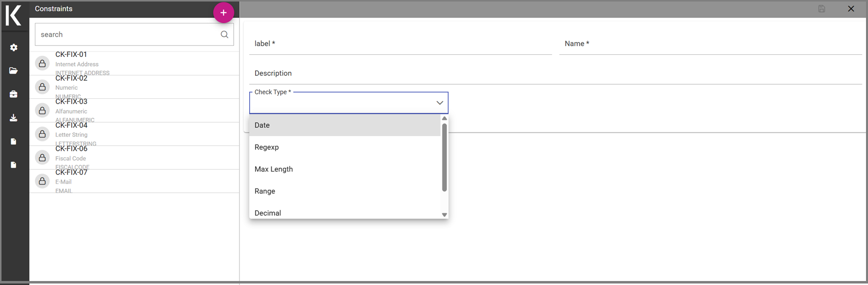Viewport: 868px width, 285px height.
Task: Click lock icon of CK-FIX-06
Action: point(42,157)
